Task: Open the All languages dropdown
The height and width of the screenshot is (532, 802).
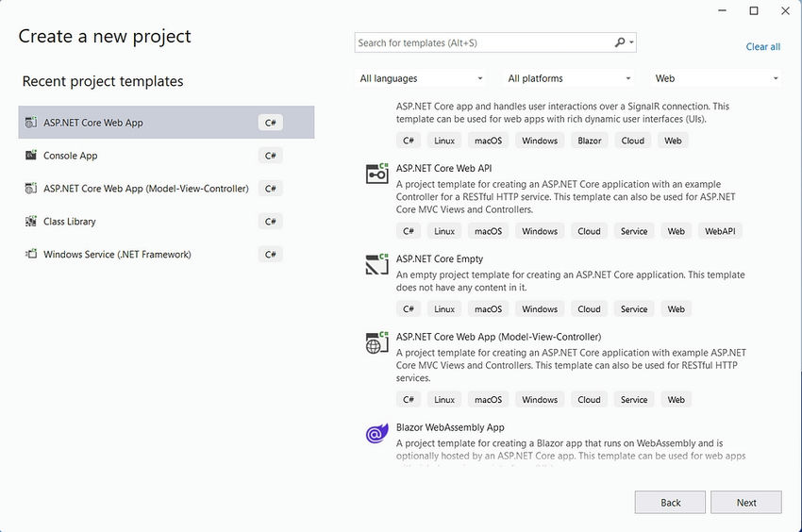Action: coord(421,78)
